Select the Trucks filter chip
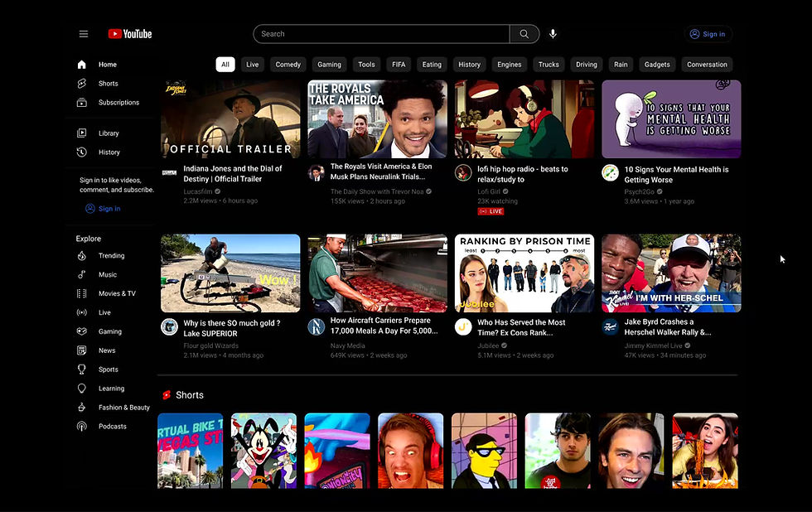 pyautogui.click(x=549, y=65)
